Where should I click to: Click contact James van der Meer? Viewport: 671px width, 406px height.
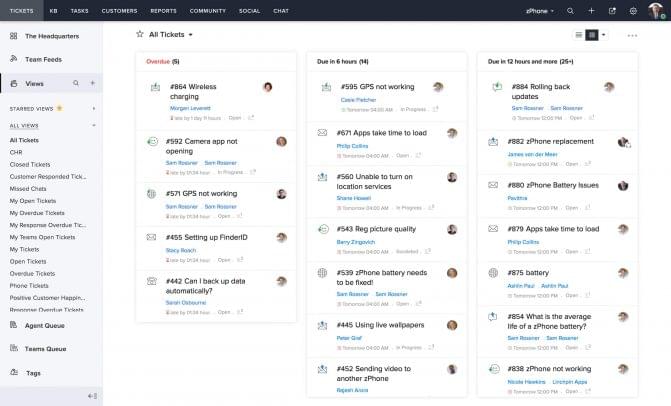(532, 154)
